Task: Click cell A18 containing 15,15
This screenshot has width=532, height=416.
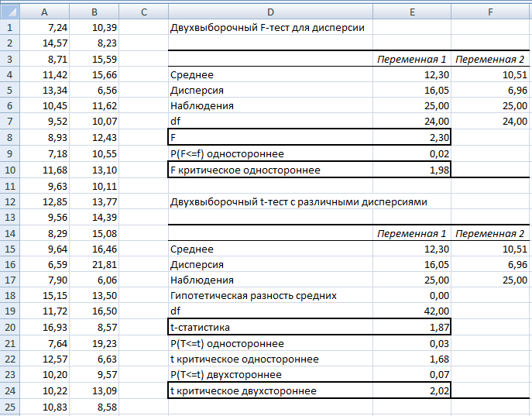Action: (44, 296)
